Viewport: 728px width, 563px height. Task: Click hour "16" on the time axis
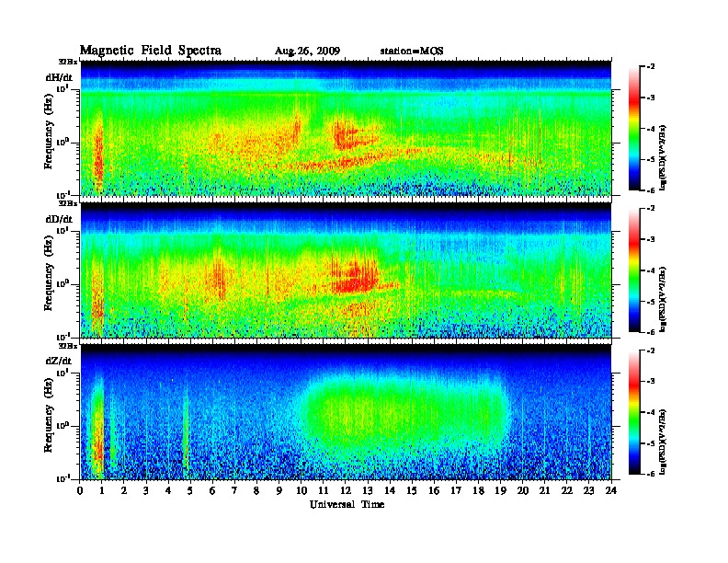click(x=434, y=491)
